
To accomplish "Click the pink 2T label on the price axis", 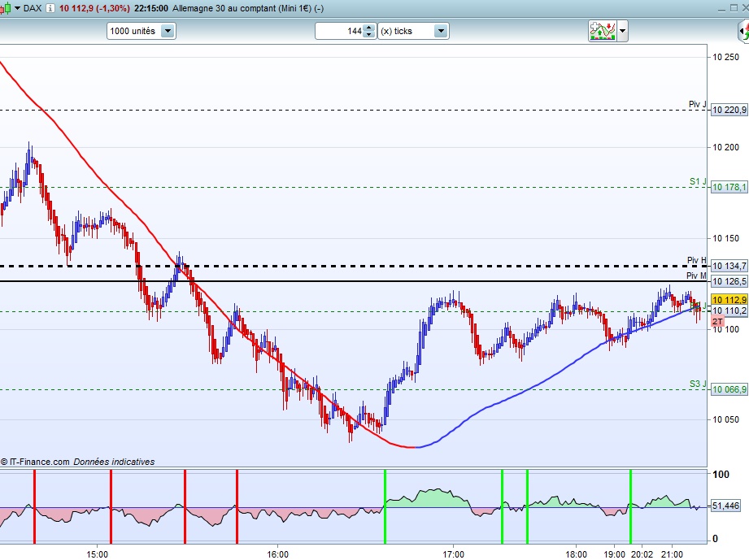I will pos(717,321).
